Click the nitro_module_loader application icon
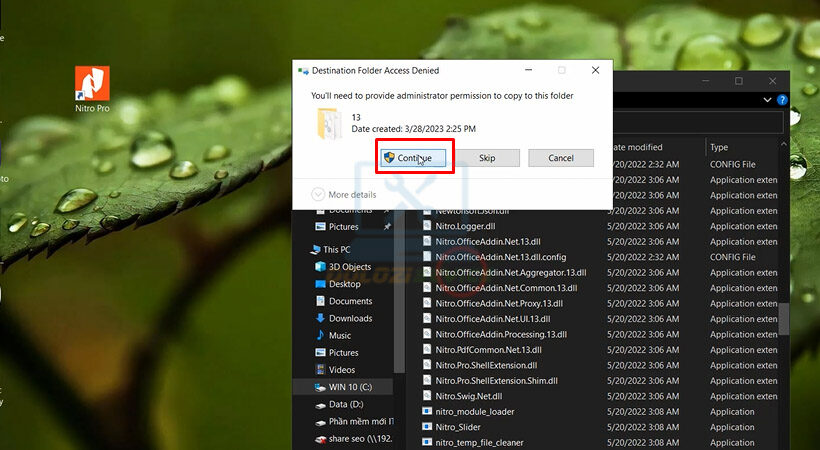820x450 pixels. tap(427, 411)
